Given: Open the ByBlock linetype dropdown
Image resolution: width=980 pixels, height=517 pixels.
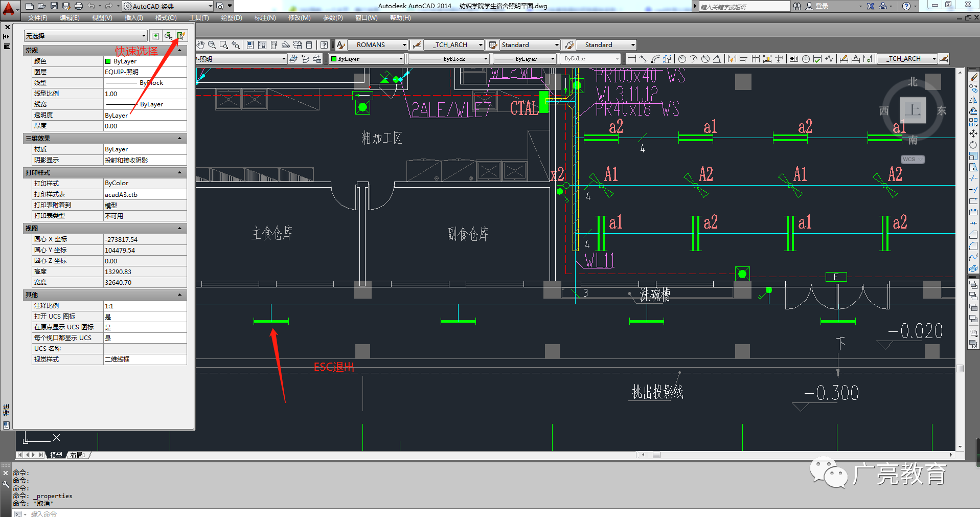Looking at the screenshot, I should pos(449,59).
